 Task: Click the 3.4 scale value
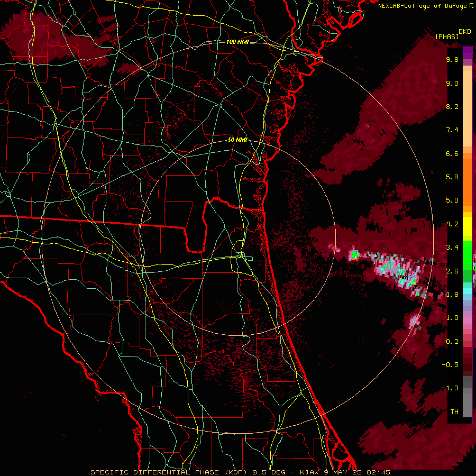point(452,248)
